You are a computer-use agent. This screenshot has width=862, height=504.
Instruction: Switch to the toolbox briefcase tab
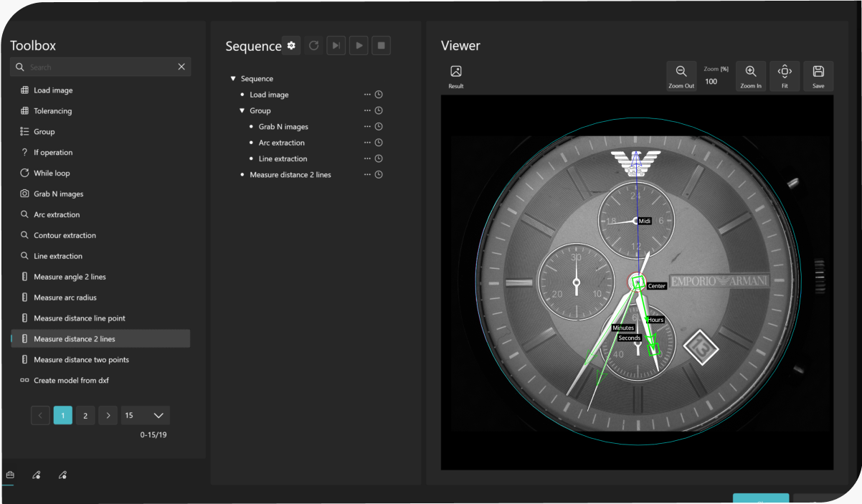10,475
